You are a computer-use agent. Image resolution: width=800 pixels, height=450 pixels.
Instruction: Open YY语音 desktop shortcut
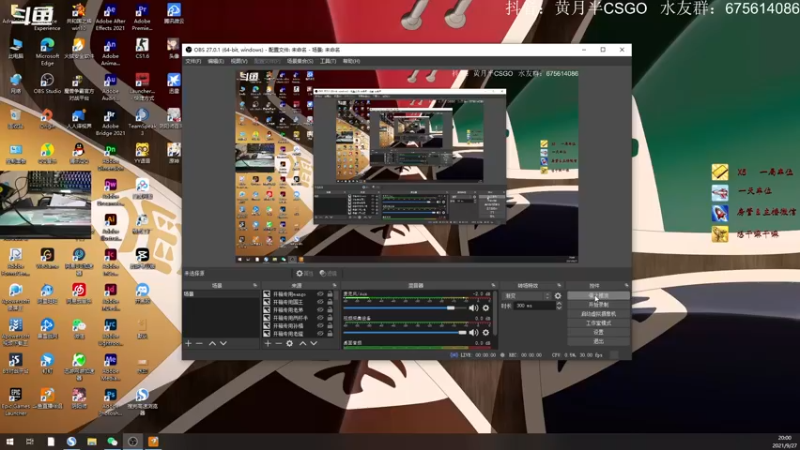pos(142,153)
